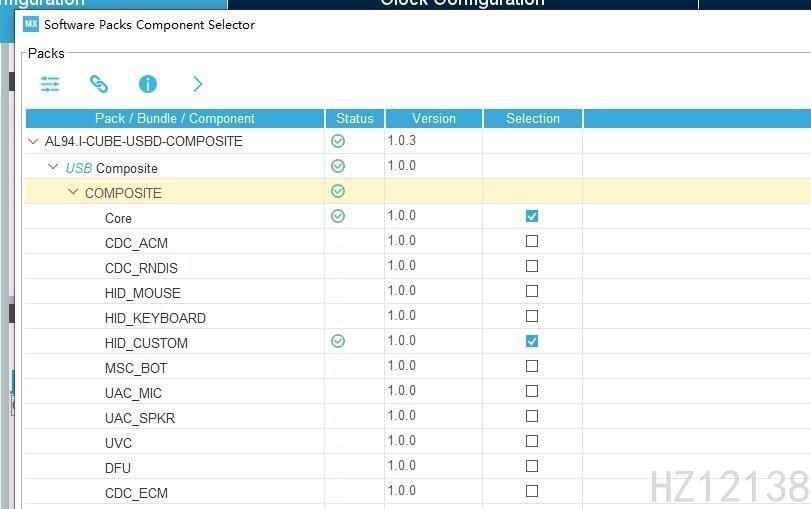The width and height of the screenshot is (811, 509).
Task: Click the Selection column header
Action: (x=533, y=118)
